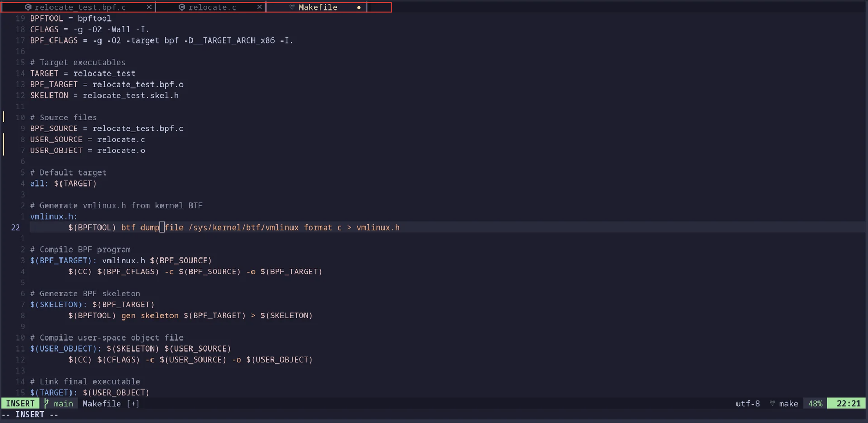Click the utf-8 encoding indicator
Image resolution: width=868 pixels, height=423 pixels.
tap(748, 404)
